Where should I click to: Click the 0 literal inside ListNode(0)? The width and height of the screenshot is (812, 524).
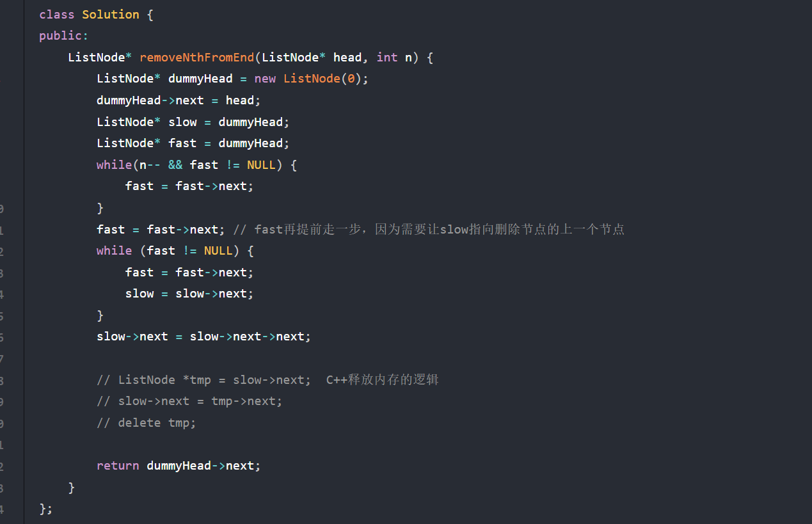pos(351,79)
